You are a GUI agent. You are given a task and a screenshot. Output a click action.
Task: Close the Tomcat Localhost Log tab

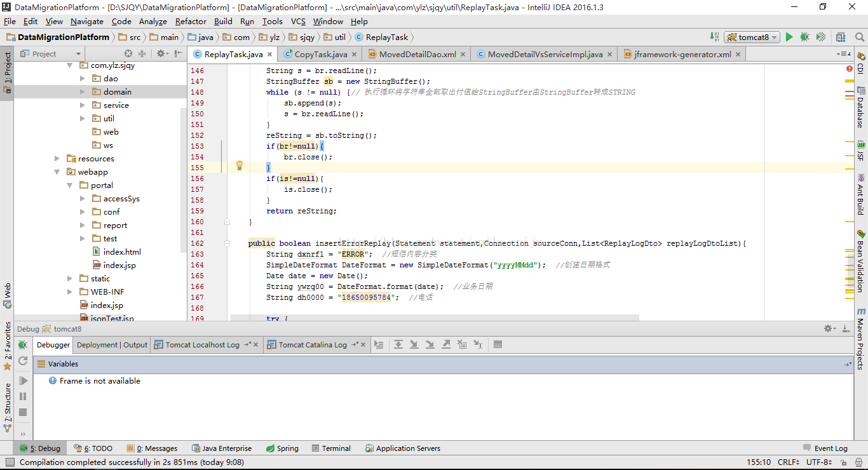point(257,345)
